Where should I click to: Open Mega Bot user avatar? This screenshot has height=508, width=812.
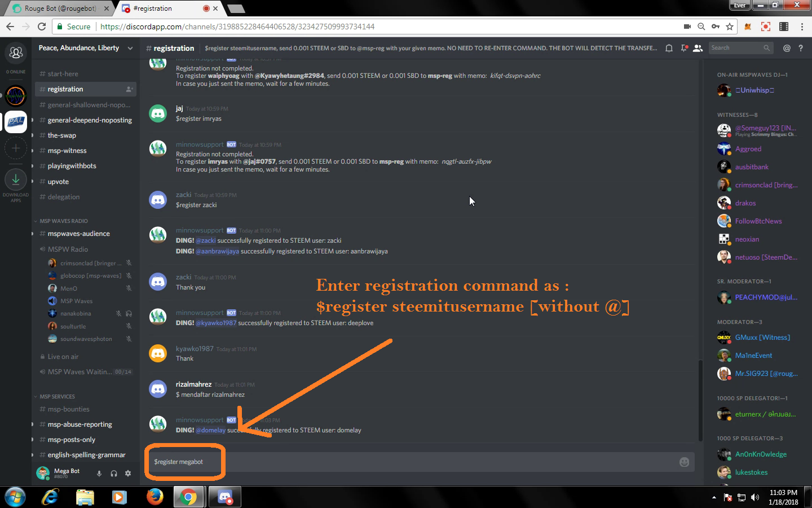[x=43, y=473]
